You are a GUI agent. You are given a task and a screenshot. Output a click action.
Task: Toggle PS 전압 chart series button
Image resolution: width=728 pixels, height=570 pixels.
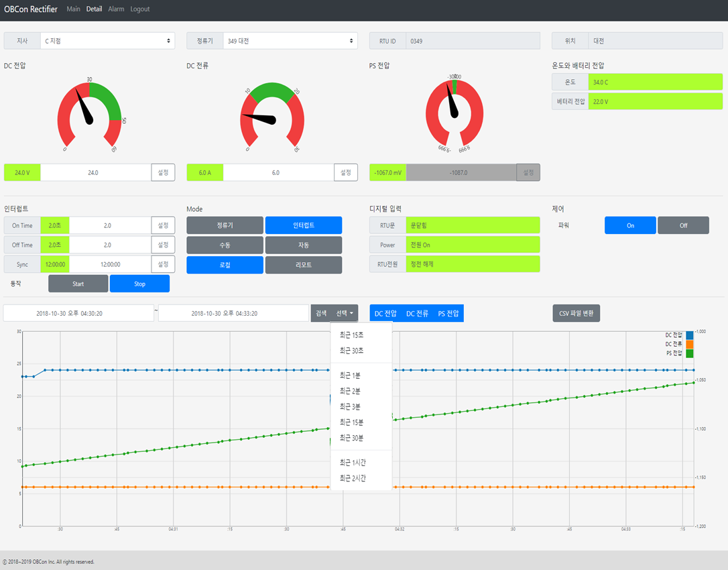[x=448, y=313]
